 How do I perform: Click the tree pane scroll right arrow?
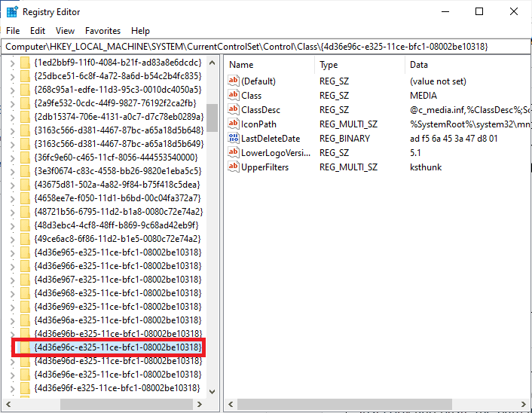click(200, 404)
